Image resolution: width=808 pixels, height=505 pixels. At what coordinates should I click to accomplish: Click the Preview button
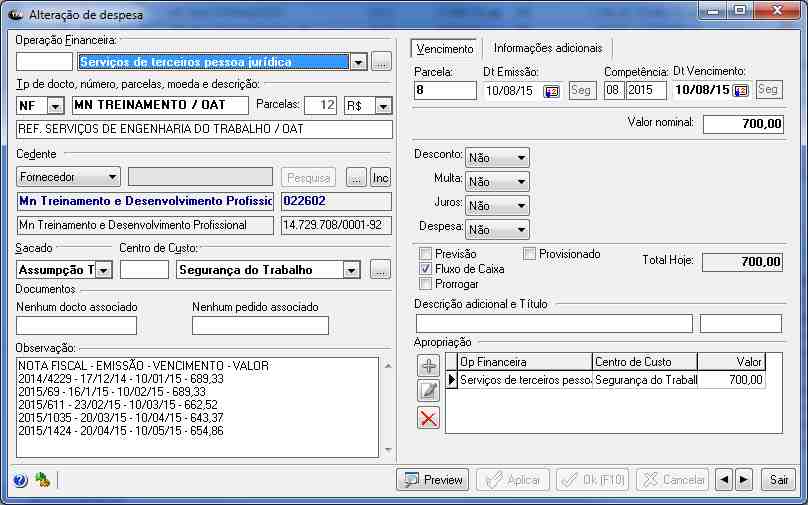point(433,480)
